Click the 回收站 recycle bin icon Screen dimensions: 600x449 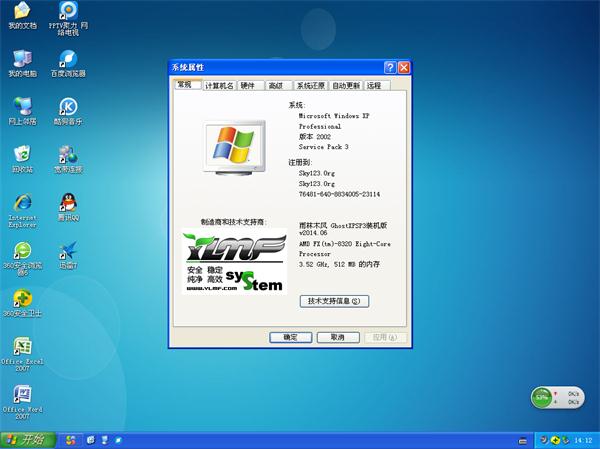[x=22, y=153]
